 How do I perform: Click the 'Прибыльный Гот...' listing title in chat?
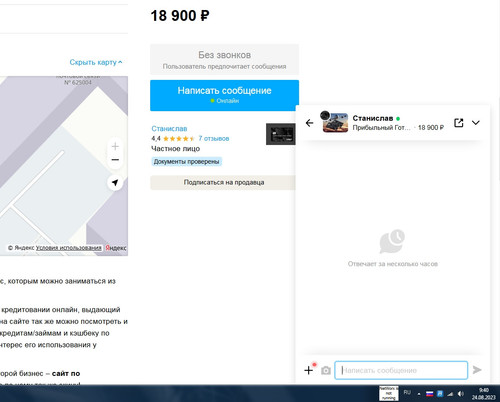pos(381,128)
